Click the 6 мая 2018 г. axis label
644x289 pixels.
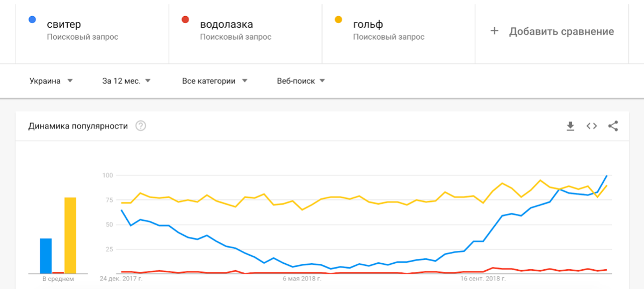pos(302,279)
